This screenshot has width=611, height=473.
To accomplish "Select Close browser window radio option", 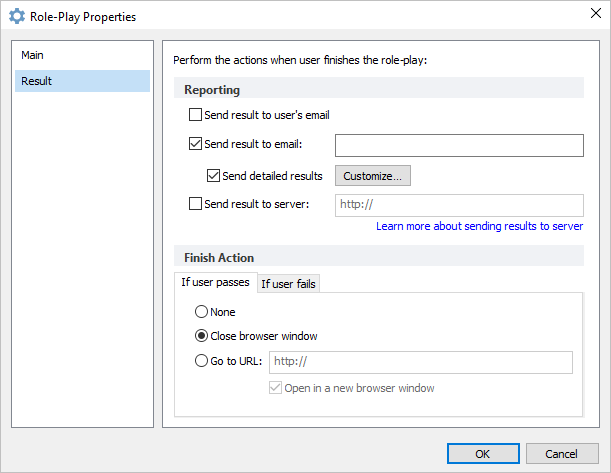I will (x=201, y=335).
